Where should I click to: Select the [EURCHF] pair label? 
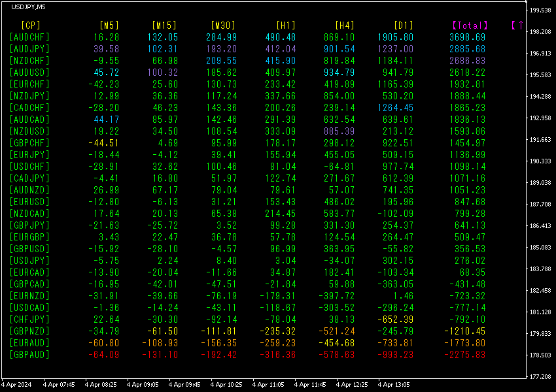coord(29,84)
